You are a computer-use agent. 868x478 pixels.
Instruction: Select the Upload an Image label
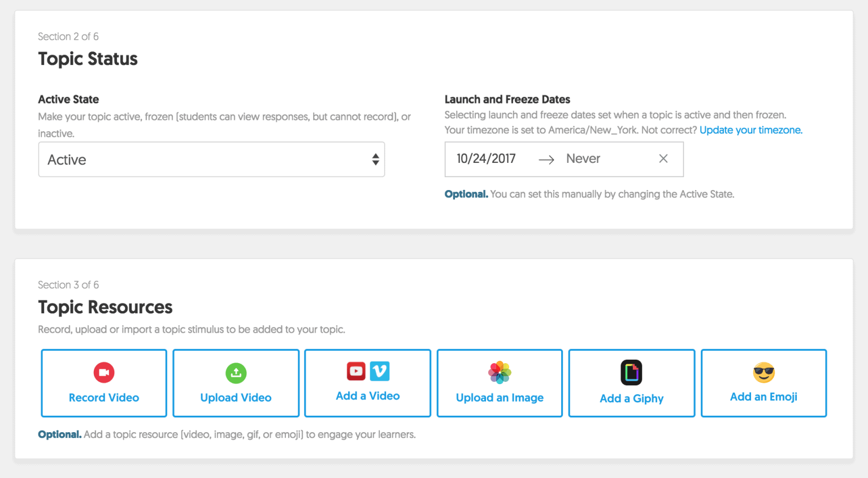(x=500, y=398)
